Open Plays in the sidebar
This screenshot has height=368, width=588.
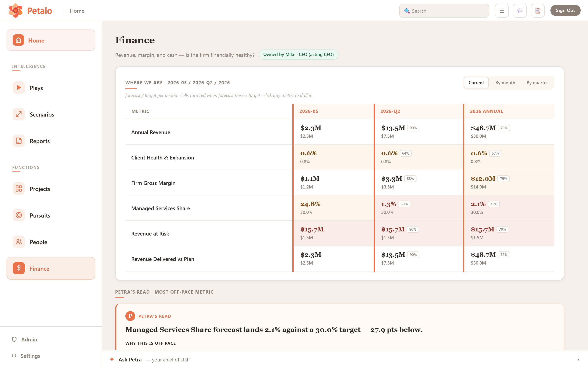click(51, 88)
